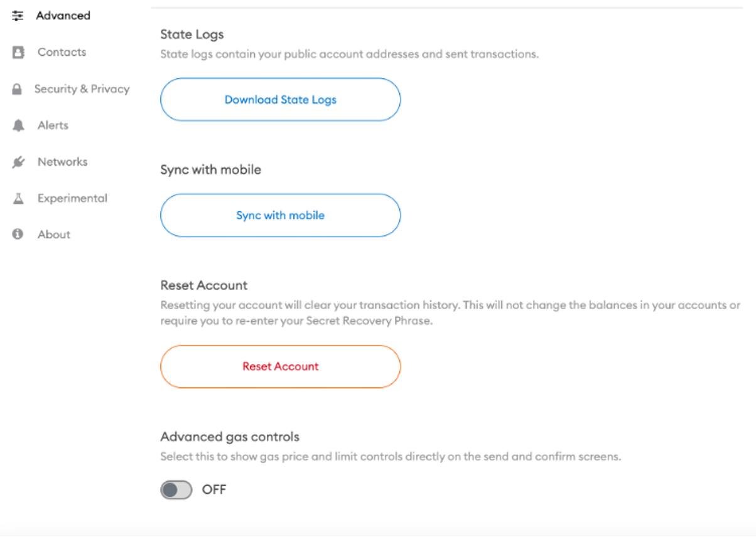
Task: Open the Security & Privacy label
Action: [x=82, y=89]
